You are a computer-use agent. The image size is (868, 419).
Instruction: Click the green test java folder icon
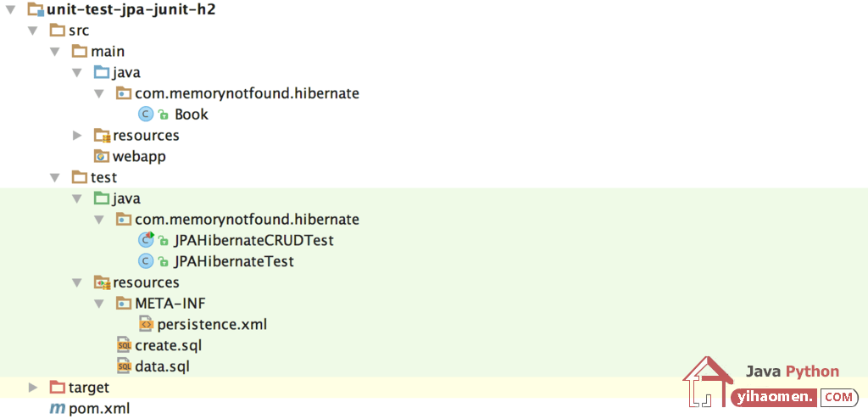[x=102, y=198]
